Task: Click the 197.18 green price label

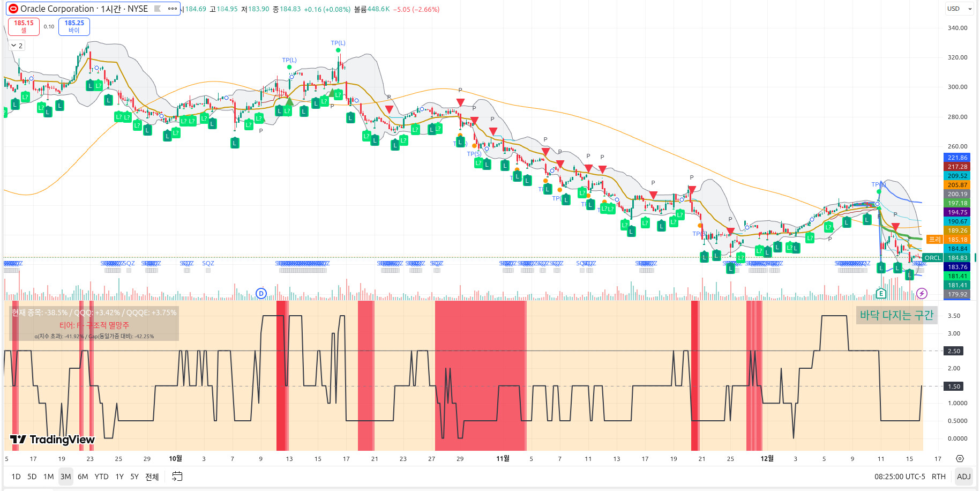Action: (957, 203)
